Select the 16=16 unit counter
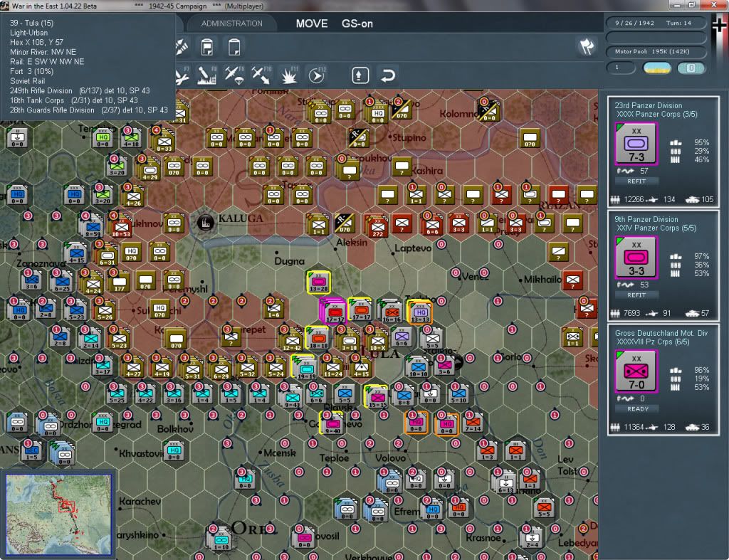Image resolution: width=729 pixels, height=560 pixels. point(392,312)
